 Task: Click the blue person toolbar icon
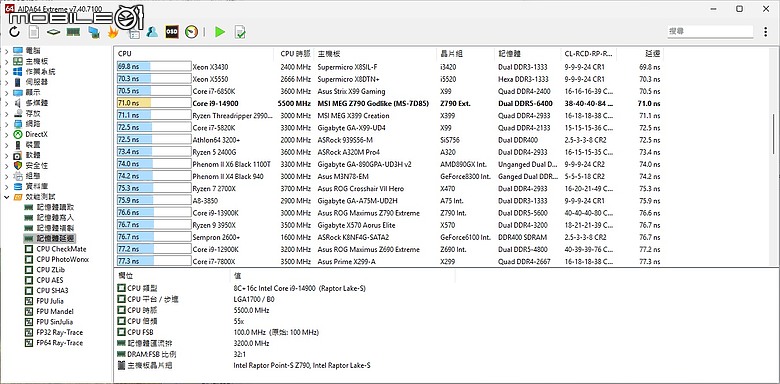(152, 32)
